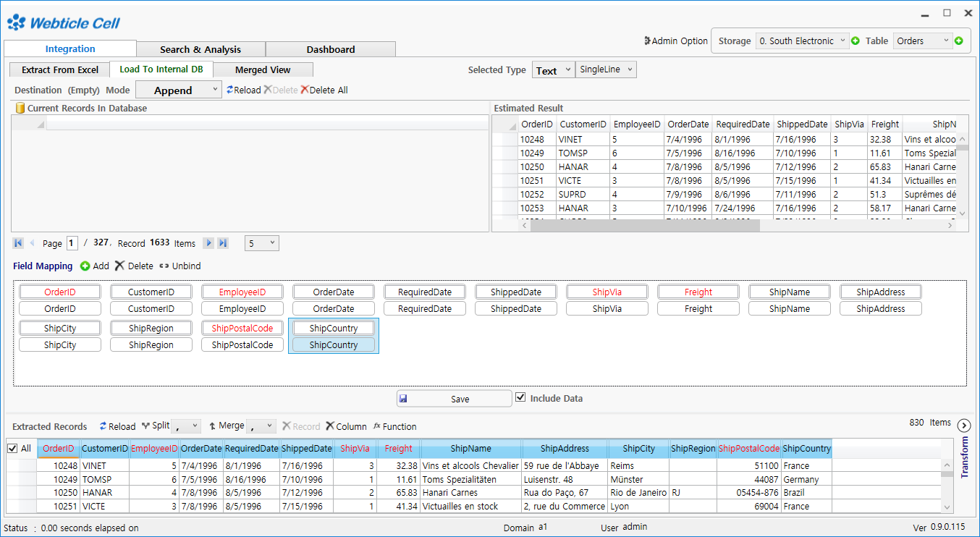Click the Save button
980x537 pixels.
pyautogui.click(x=454, y=397)
